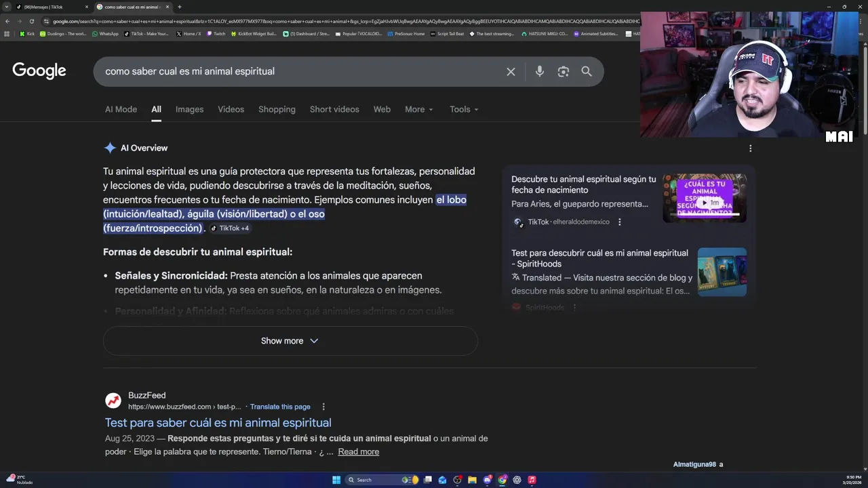Open 'Descubre tu animal espiritual según tu fecha' source
This screenshot has width=868, height=488.
coord(583,184)
